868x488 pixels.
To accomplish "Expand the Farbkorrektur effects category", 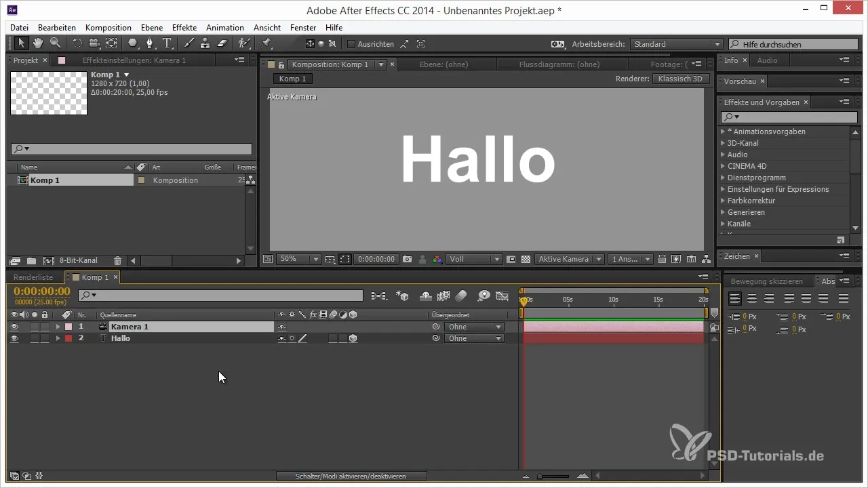I will 723,201.
